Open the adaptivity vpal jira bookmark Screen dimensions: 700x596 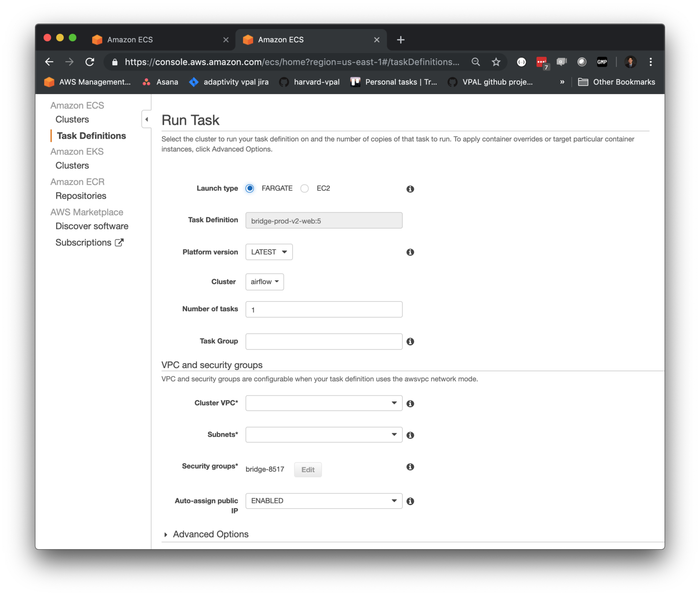pos(229,82)
